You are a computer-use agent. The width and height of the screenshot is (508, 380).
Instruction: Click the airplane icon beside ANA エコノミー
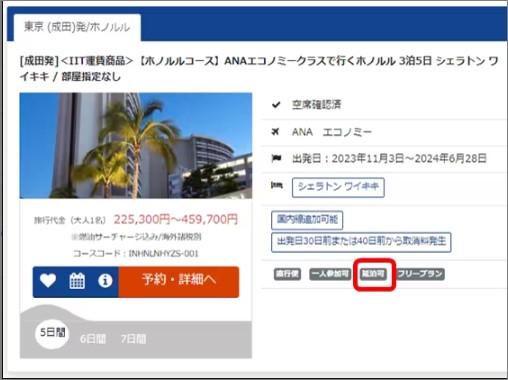point(275,132)
